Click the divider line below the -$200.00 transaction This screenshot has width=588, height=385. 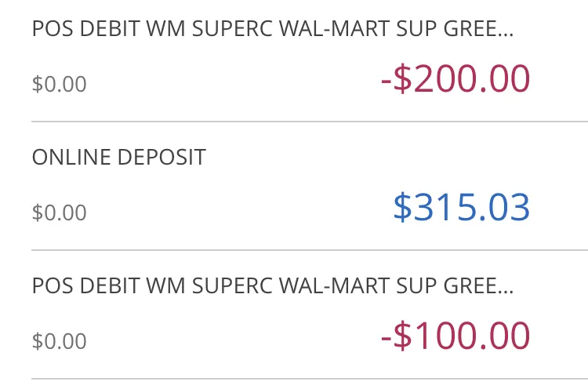310,122
